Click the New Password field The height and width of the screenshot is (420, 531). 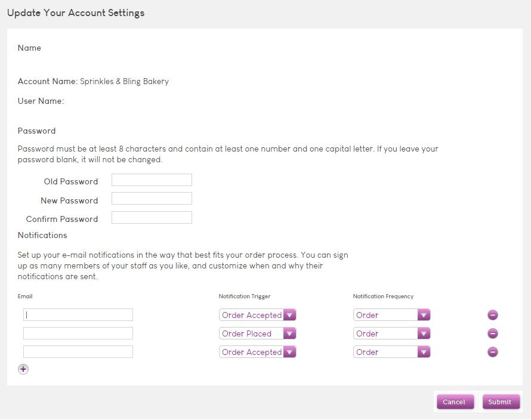[x=152, y=199]
